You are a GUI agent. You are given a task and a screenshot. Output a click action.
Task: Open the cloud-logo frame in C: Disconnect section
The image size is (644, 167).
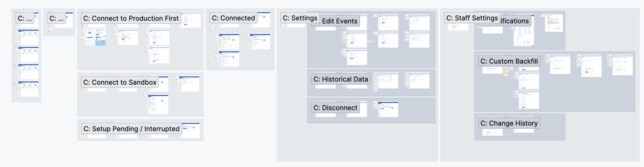tap(388, 109)
